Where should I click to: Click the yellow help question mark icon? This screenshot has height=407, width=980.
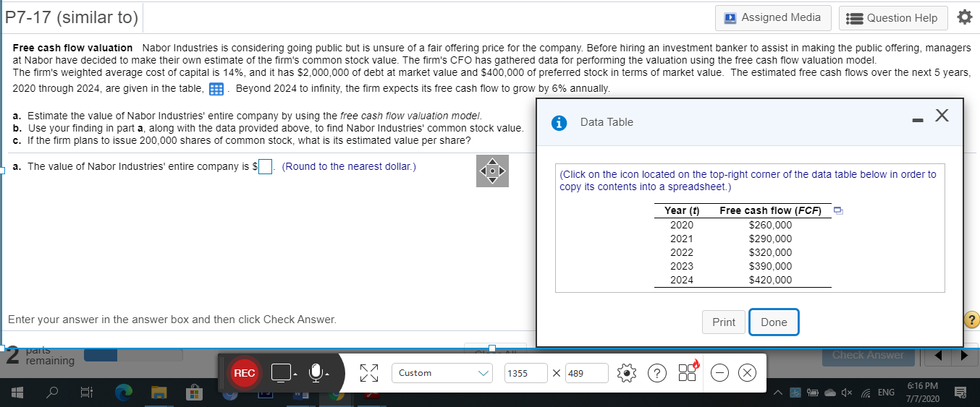click(972, 320)
